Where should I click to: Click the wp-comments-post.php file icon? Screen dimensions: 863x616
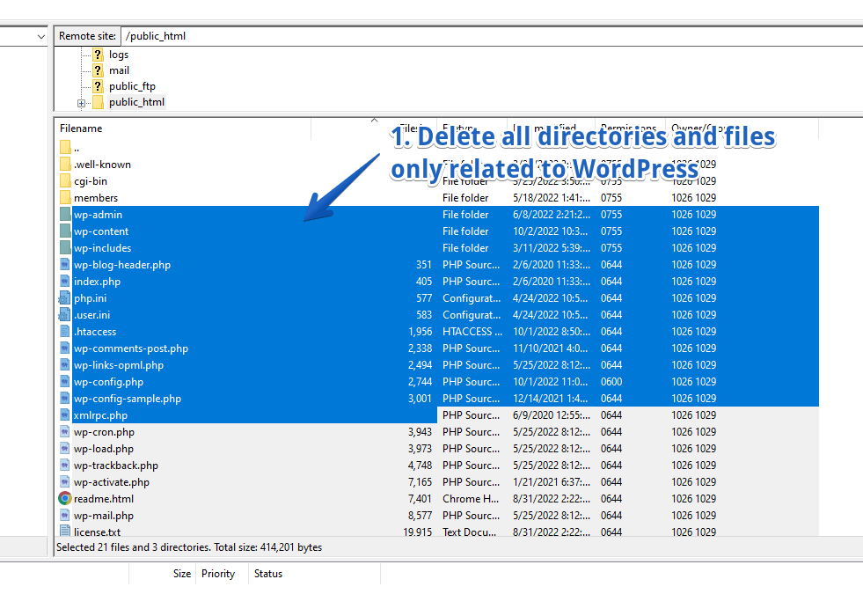65,348
